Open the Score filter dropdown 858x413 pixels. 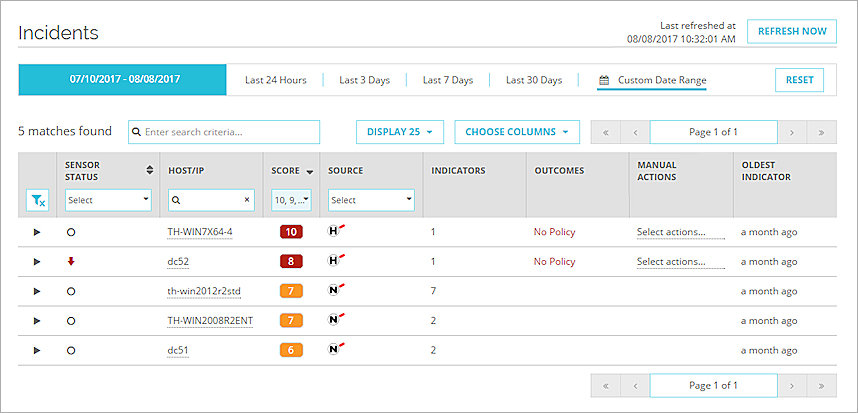291,200
